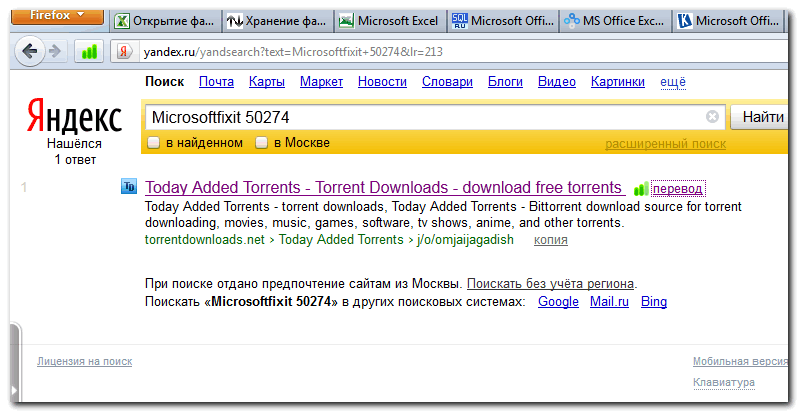Open Лицензия на поиск link
Viewport: 799px width, 413px height.
tap(85, 362)
